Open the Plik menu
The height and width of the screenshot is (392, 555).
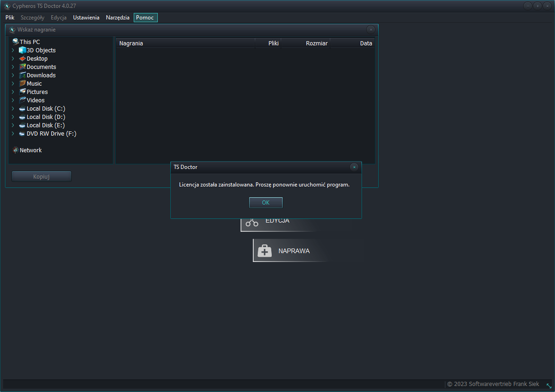[10, 17]
